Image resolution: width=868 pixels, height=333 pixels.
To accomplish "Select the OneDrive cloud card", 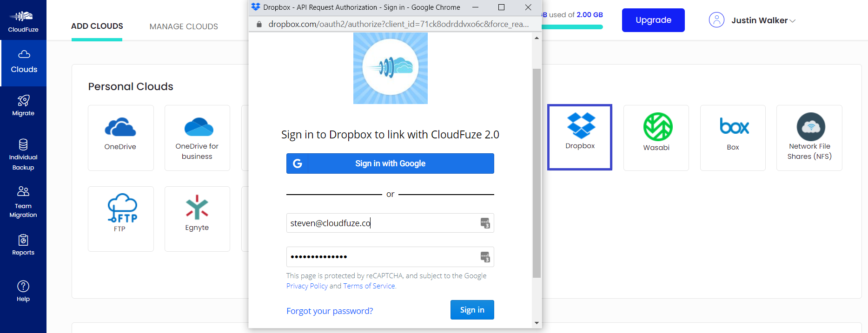I will coord(120,137).
